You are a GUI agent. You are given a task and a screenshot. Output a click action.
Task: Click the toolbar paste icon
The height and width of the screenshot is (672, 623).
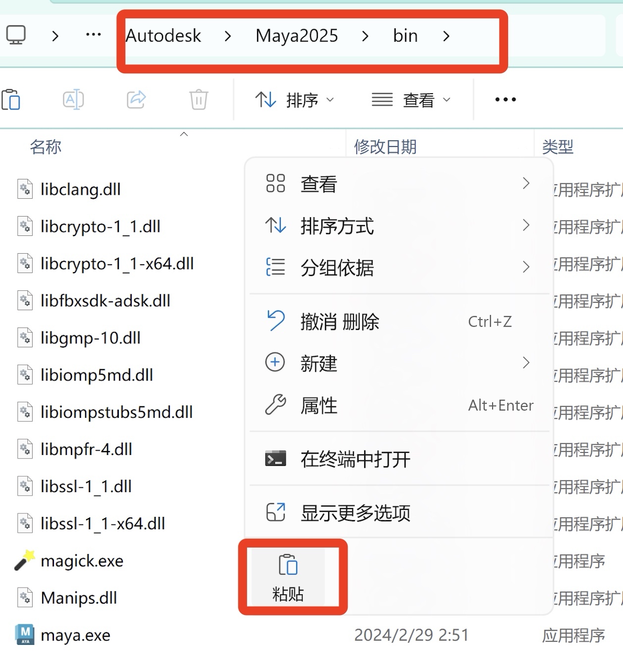tap(11, 100)
